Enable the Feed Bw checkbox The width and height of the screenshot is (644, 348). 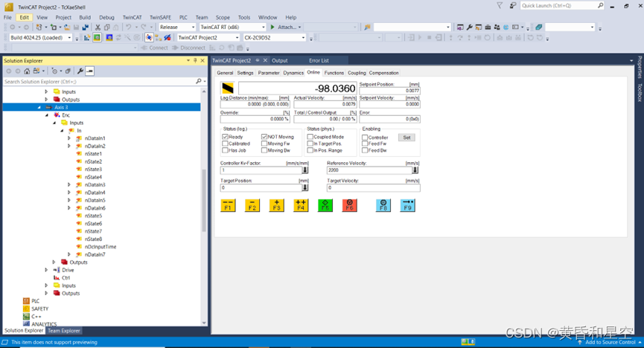[x=365, y=150]
